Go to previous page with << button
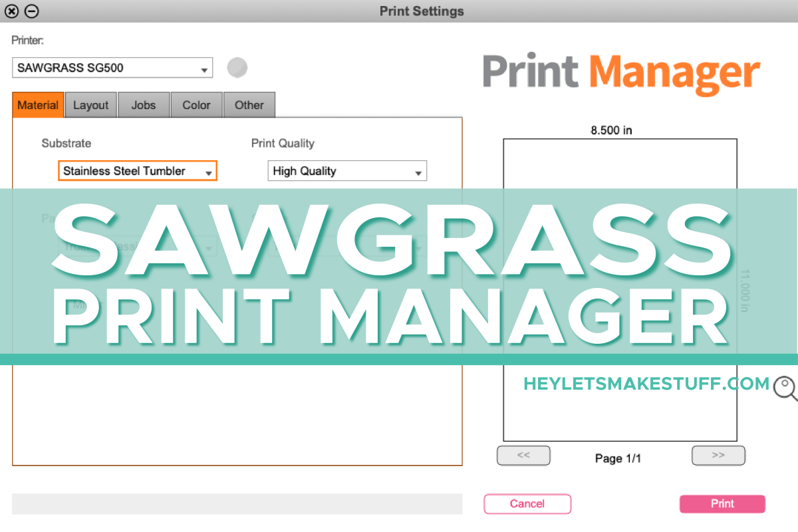Viewport: 798px width, 532px height. [x=523, y=456]
